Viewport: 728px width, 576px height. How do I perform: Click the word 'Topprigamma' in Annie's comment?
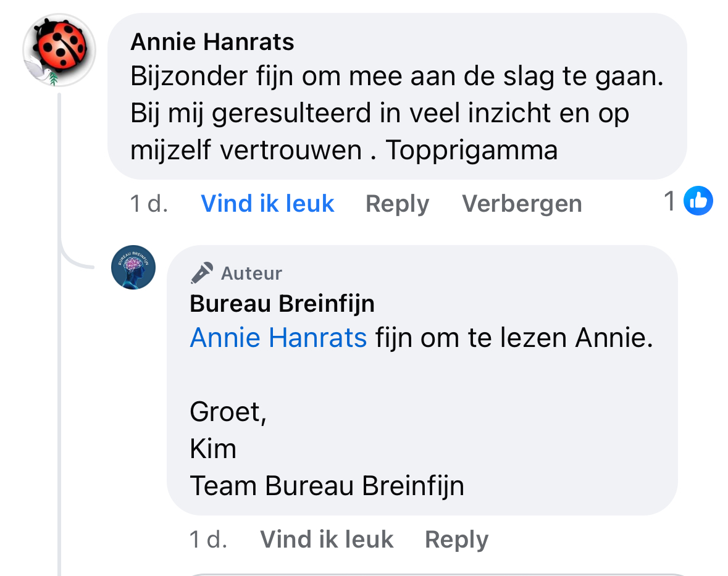(472, 150)
